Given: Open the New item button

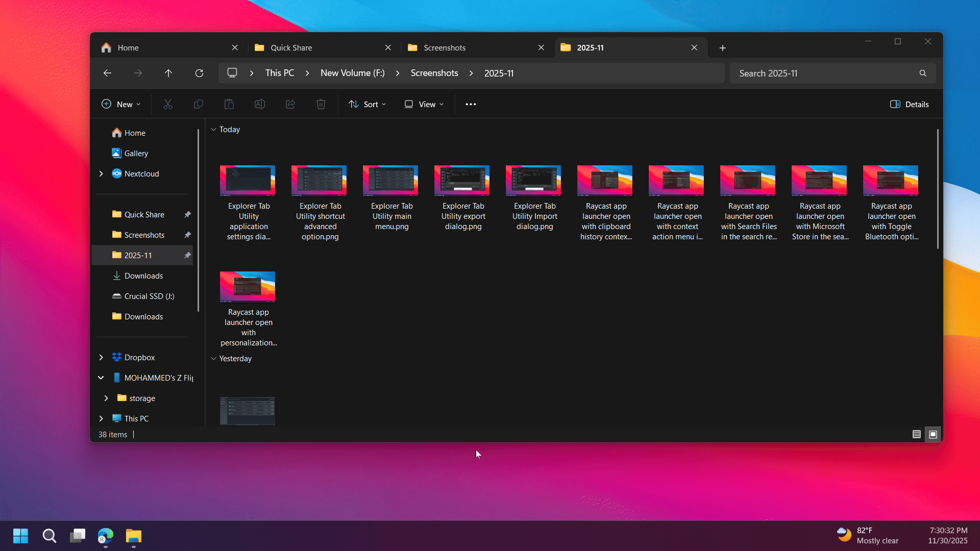Looking at the screenshot, I should pyautogui.click(x=120, y=104).
